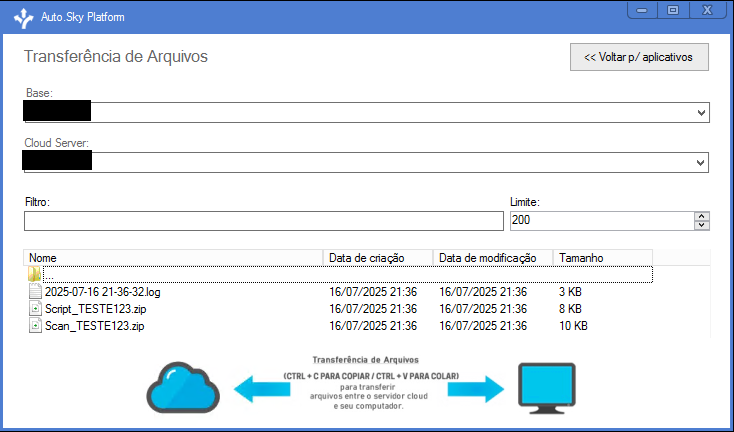The width and height of the screenshot is (734, 432).
Task: Click the zip icon next to Script_TESTE123.zip
Action: coord(35,309)
